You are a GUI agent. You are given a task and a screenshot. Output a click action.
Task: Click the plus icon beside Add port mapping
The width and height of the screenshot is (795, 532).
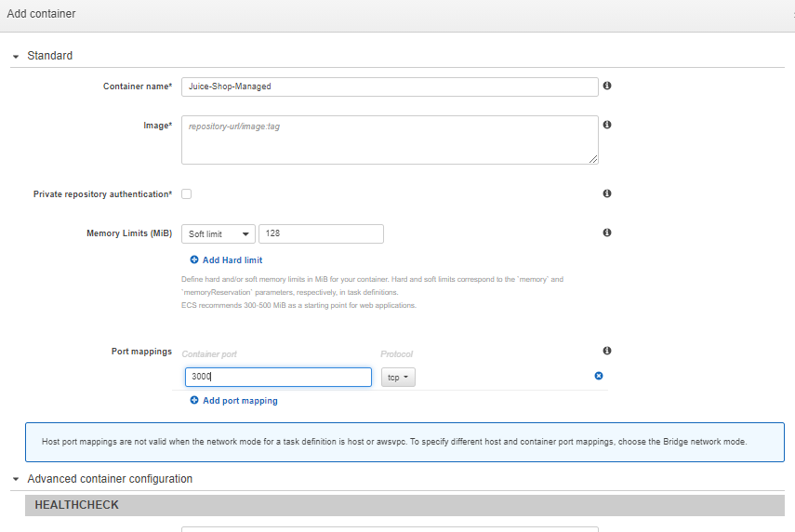point(194,401)
